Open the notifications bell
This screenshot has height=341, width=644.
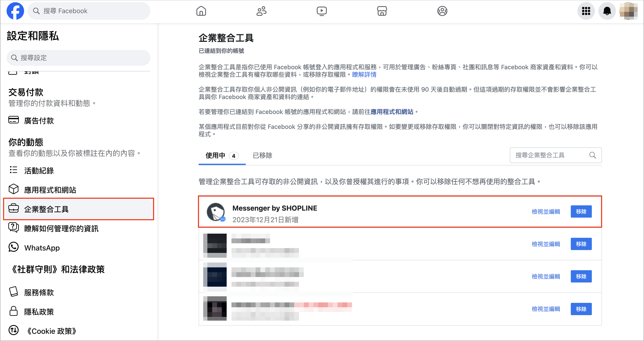(607, 11)
